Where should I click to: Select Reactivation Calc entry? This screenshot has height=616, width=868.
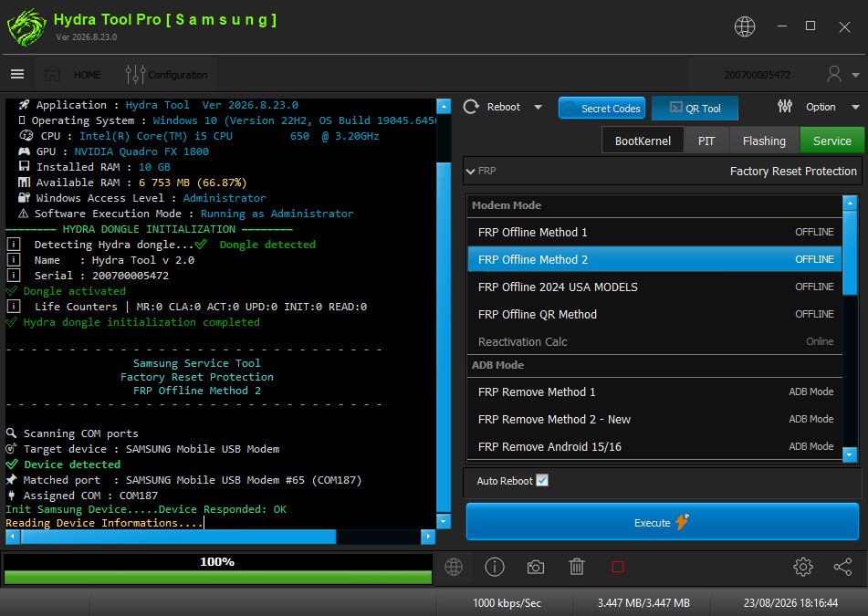click(654, 341)
